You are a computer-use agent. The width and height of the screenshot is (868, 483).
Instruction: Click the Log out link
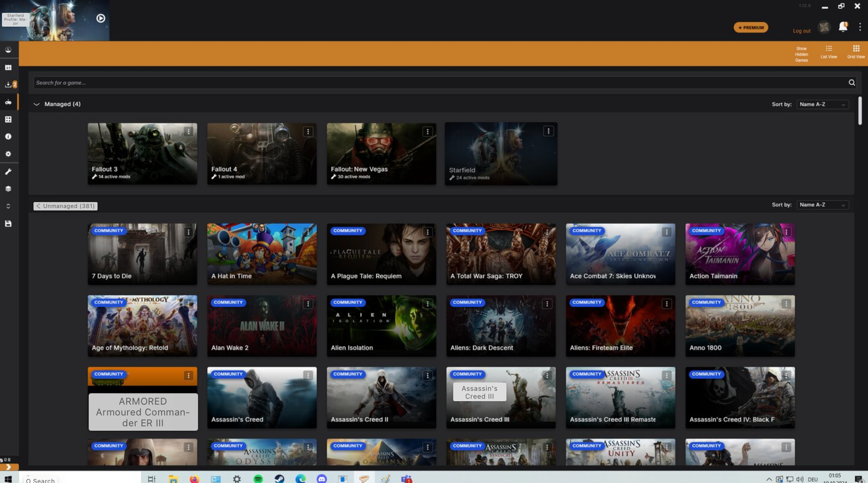pos(801,31)
